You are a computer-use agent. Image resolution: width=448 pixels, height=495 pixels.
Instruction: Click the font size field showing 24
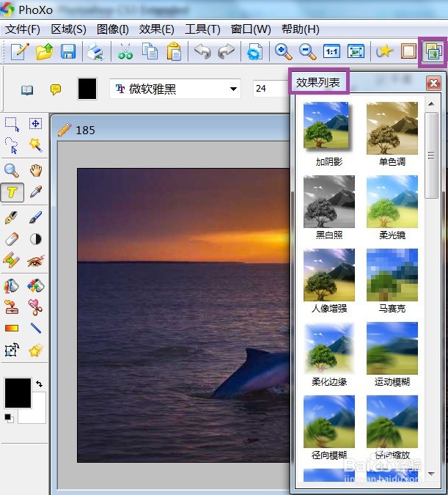(271, 89)
